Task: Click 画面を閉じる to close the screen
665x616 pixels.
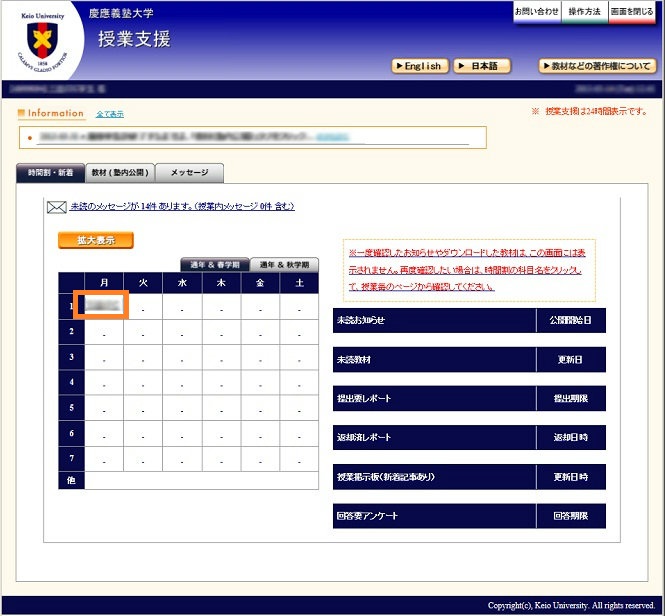Action: point(632,11)
